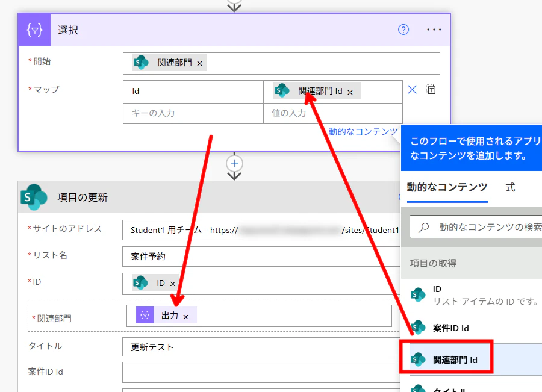Click the search magnifier icon
Viewport: 542px width, 392px height.
(x=424, y=228)
